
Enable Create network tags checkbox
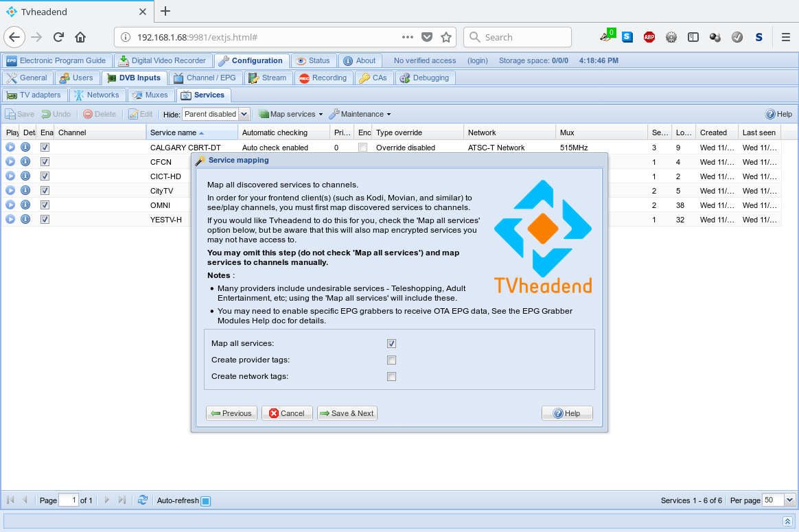391,376
